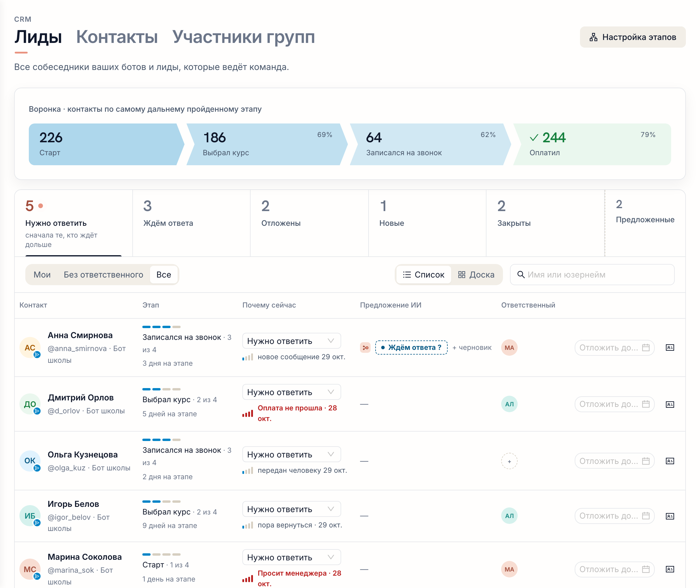Open contact card icon for Ольга Кузнецова
Image resolution: width=700 pixels, height=588 pixels.
click(x=670, y=461)
